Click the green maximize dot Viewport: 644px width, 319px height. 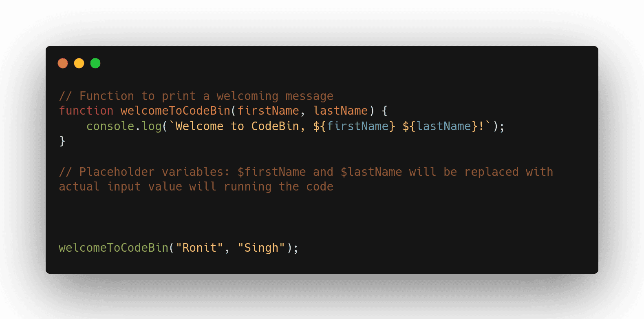[95, 63]
